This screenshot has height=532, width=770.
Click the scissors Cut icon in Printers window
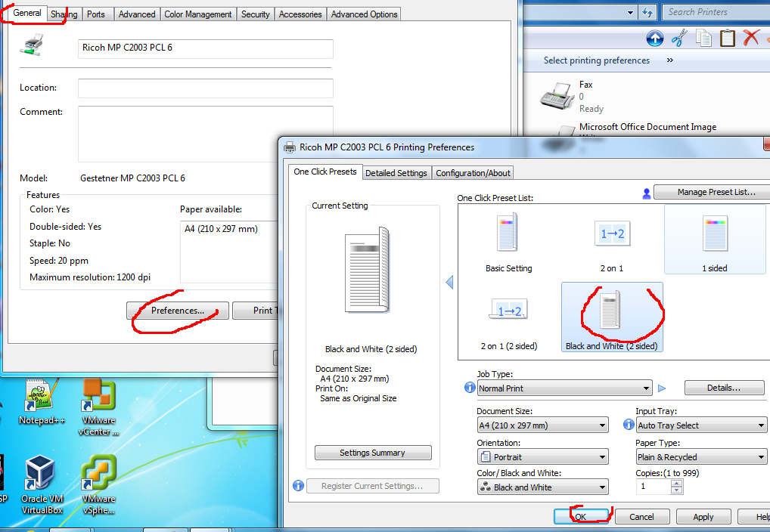click(x=680, y=38)
